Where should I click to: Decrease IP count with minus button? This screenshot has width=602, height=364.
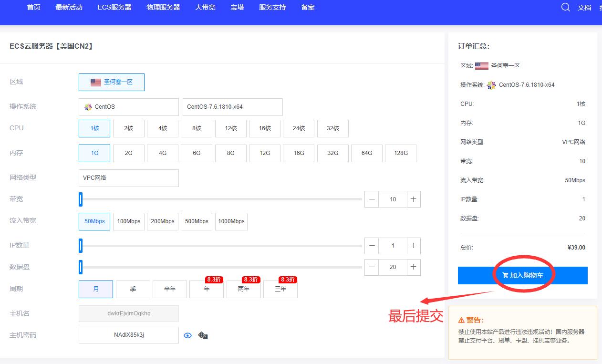click(372, 246)
